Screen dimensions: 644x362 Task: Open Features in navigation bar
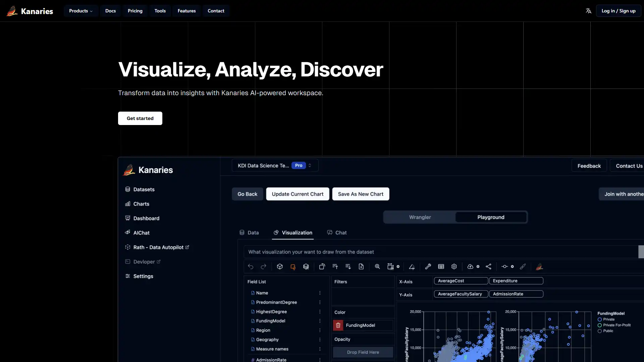click(x=186, y=11)
